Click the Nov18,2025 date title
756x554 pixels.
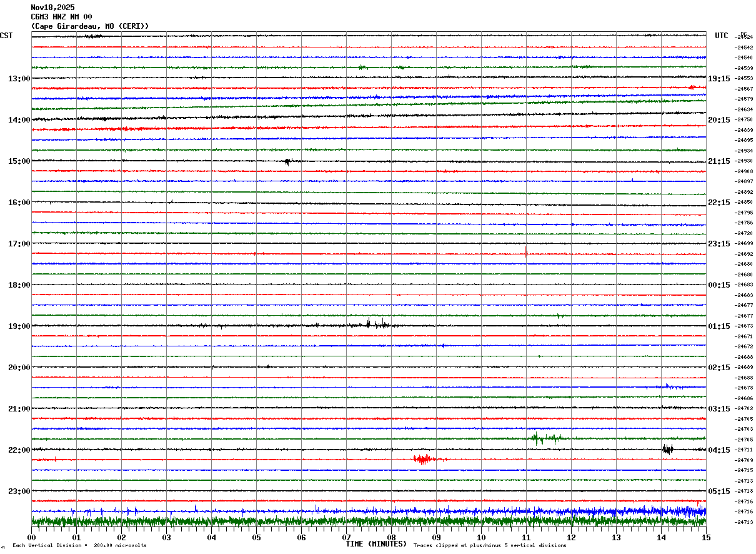[52, 8]
